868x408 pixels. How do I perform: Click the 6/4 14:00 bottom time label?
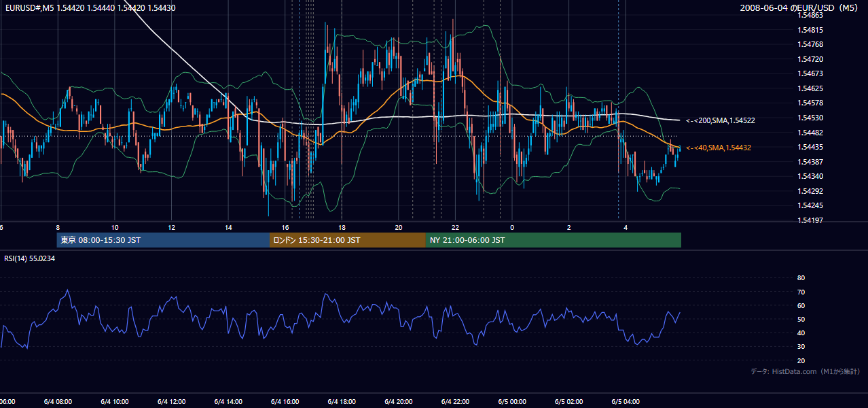tap(228, 402)
